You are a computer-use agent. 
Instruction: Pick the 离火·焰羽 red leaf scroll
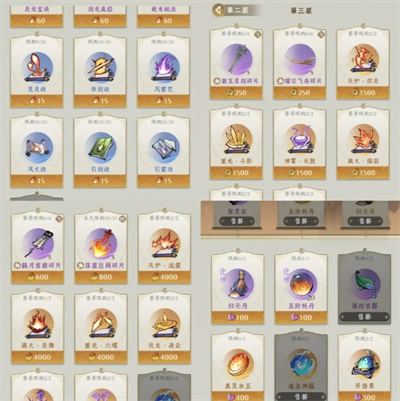coord(363,140)
